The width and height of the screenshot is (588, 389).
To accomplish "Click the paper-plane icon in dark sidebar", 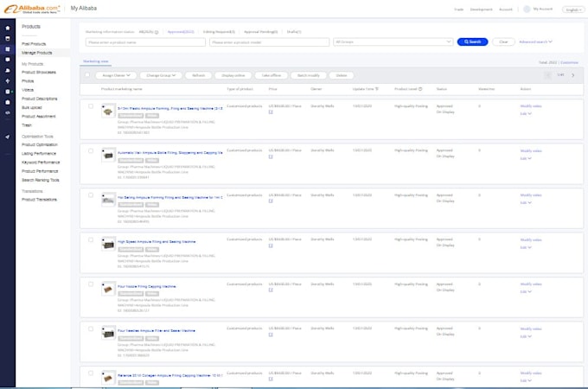I will [8, 137].
